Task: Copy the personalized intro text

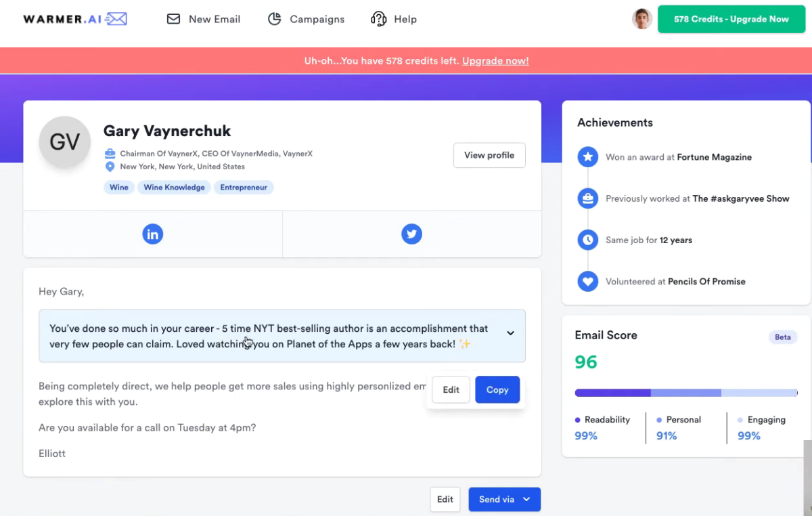Action: pos(497,389)
